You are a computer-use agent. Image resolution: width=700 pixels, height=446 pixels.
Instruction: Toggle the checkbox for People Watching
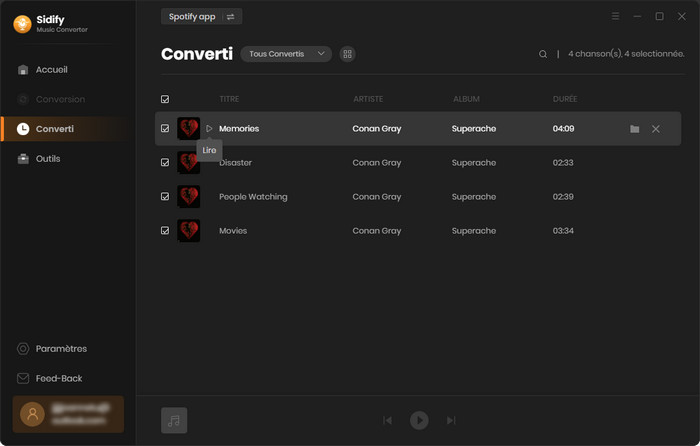coord(165,197)
